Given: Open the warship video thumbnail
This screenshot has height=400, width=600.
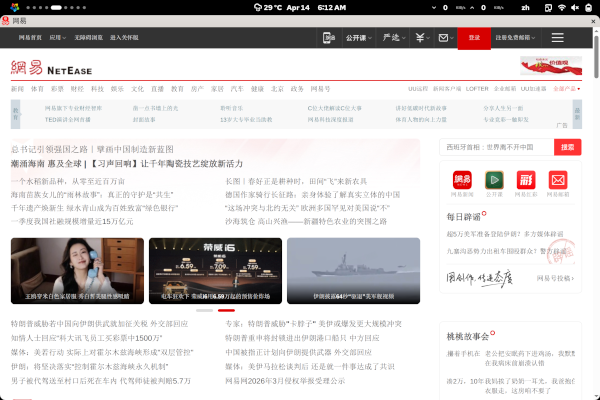Looking at the screenshot, I should [x=354, y=271].
